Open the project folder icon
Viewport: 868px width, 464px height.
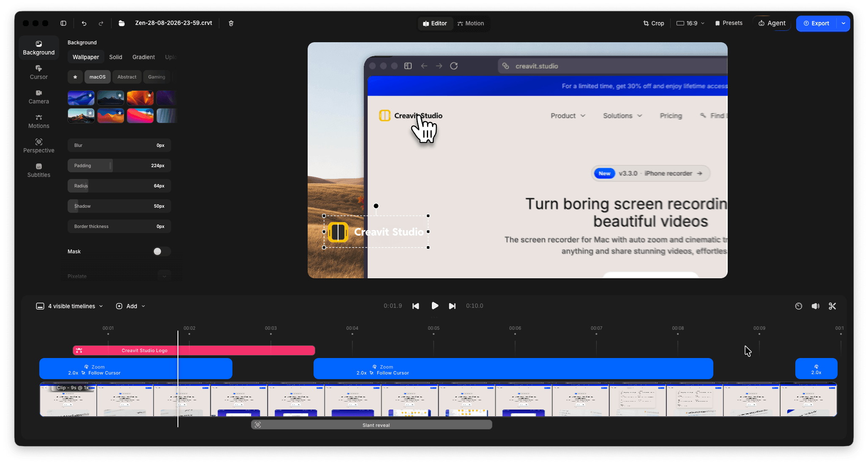click(122, 23)
